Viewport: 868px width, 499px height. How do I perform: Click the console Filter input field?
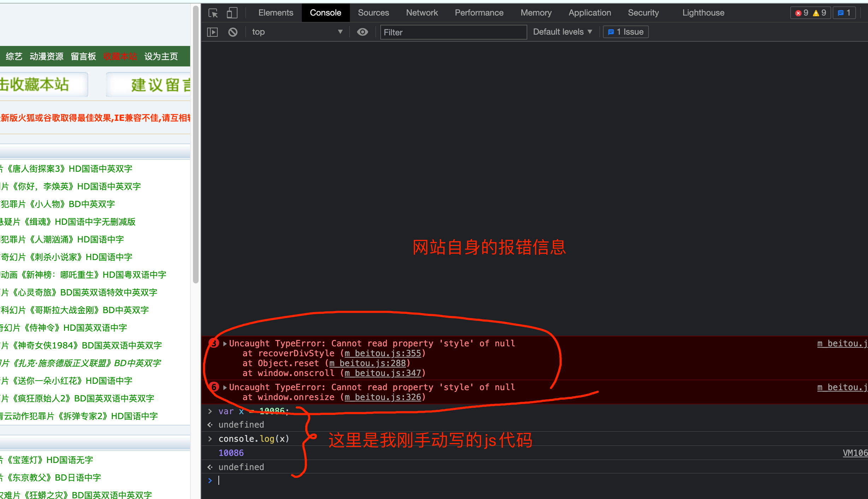[x=453, y=32]
